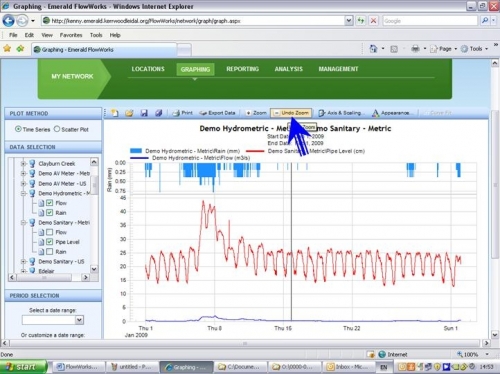Save graph with floppy disk icon
This screenshot has width=500, height=374.
pos(144,113)
